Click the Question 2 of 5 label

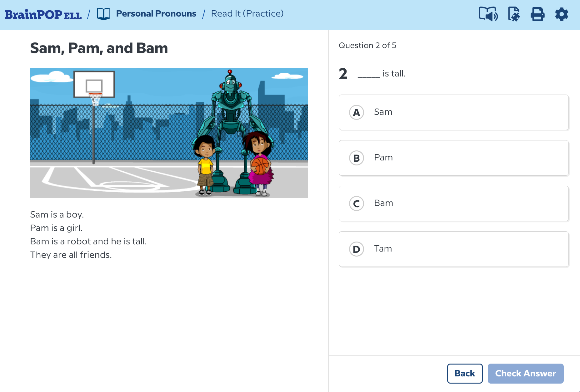(x=367, y=46)
